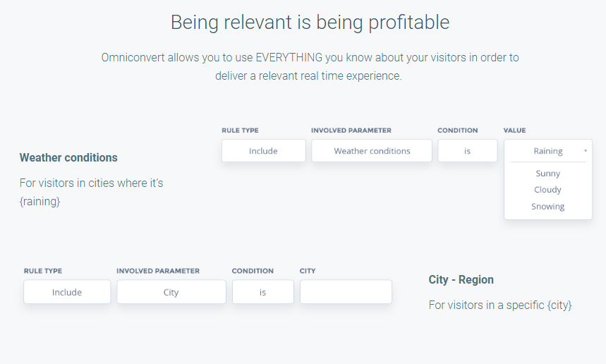Click the CITY column label
606x364 pixels.
(308, 271)
